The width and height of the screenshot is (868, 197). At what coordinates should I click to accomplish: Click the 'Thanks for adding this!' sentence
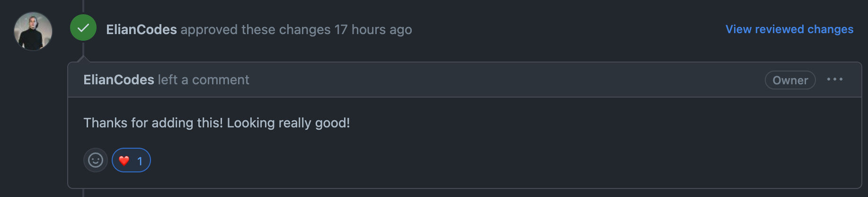point(153,123)
